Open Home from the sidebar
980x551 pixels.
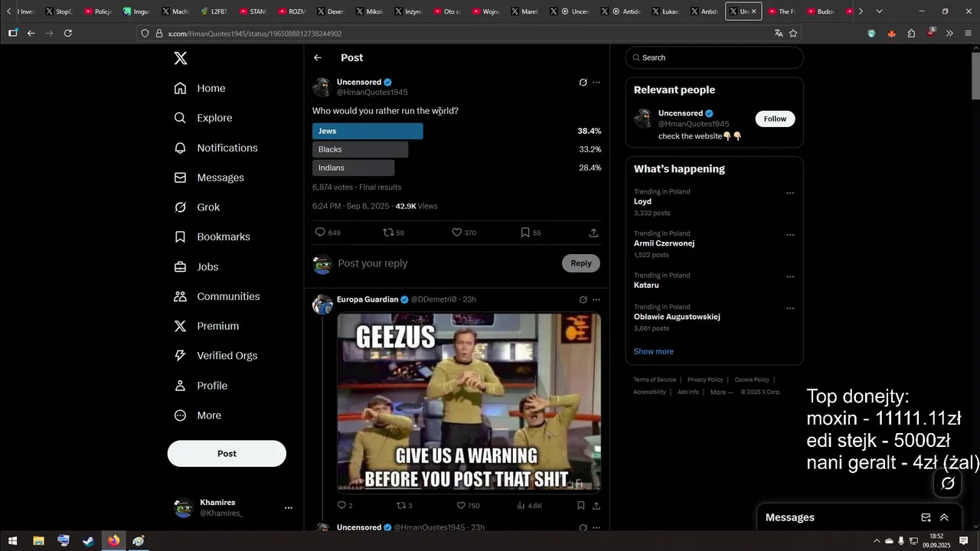pos(200,89)
